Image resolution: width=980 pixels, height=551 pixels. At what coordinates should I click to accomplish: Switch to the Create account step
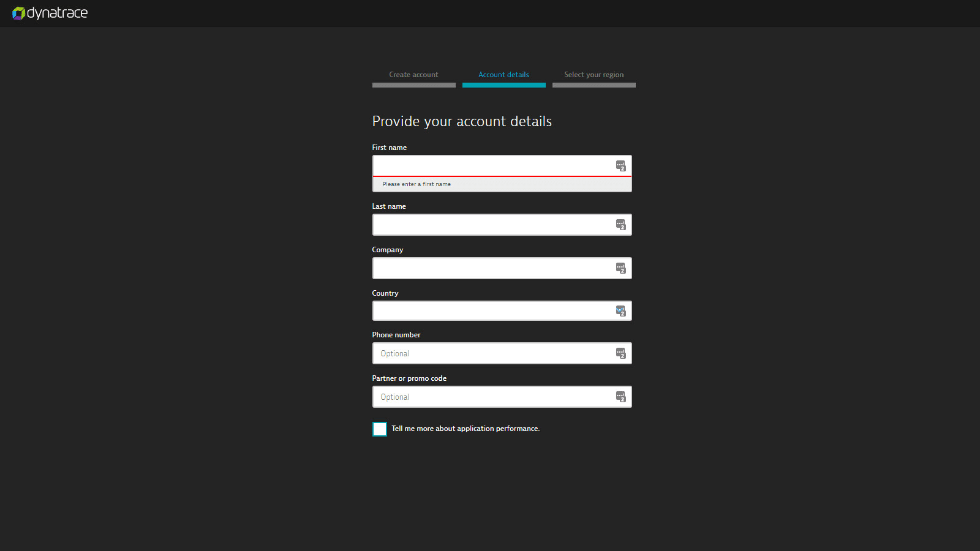click(x=413, y=74)
